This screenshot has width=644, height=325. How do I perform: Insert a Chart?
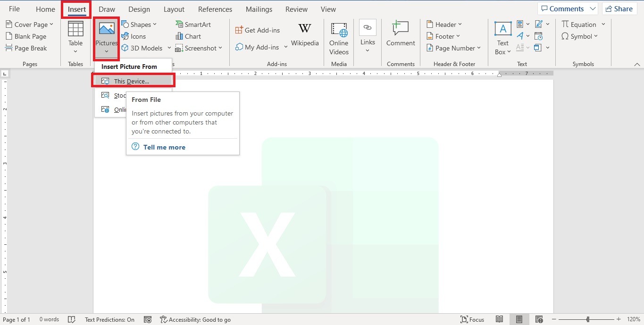coord(188,36)
